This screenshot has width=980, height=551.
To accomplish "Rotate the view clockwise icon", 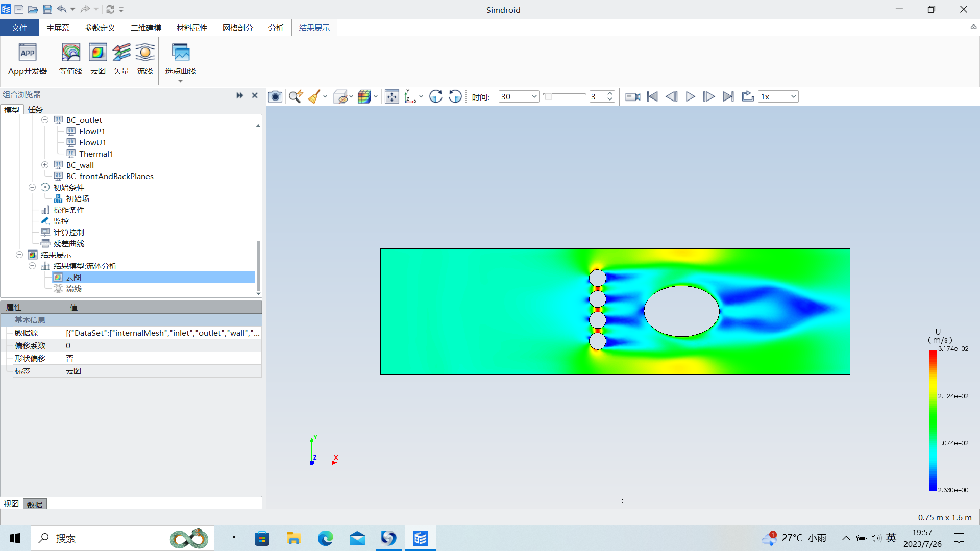I will pos(436,96).
